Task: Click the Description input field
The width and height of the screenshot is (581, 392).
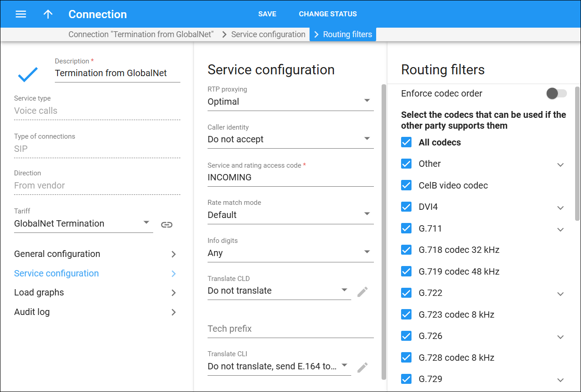Action: point(117,73)
